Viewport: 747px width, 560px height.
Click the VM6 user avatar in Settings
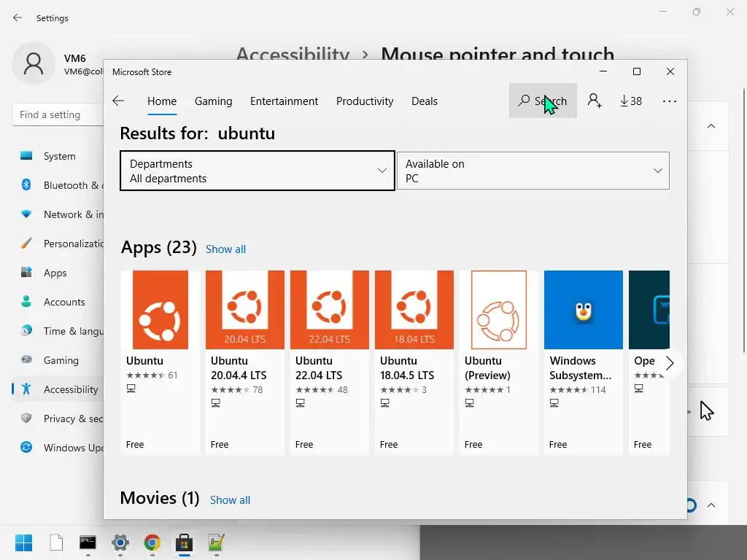coord(34,63)
